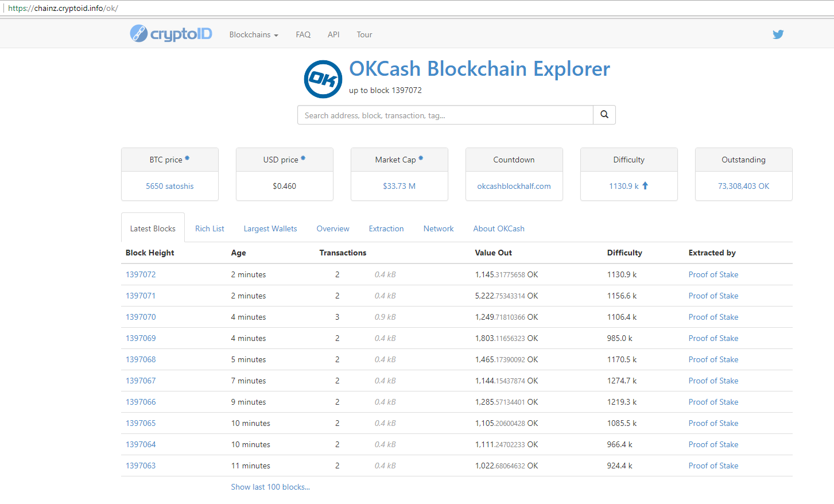
Task: Click the Transactions column header
Action: pos(343,253)
